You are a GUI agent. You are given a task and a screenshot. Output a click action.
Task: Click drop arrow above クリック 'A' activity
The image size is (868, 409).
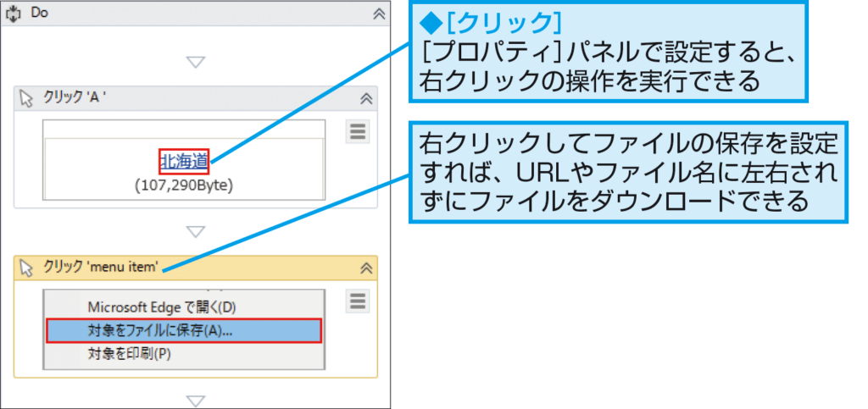coord(196,62)
